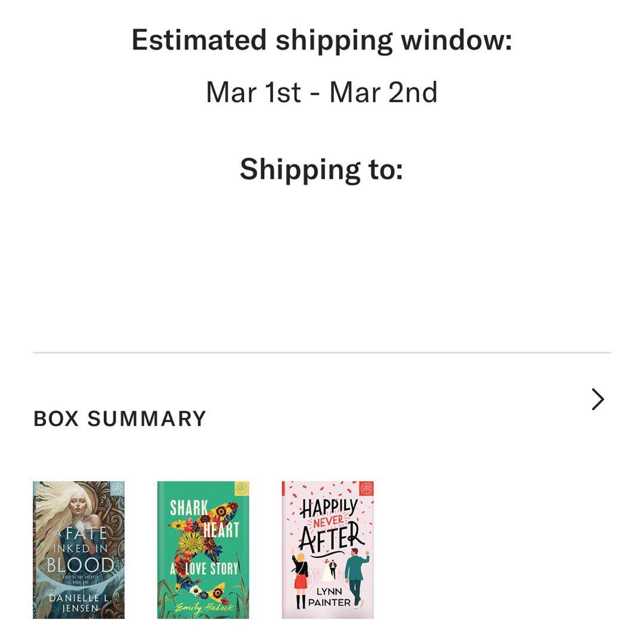Tap Lynn Painter author name on cover
The width and height of the screenshot is (644, 644).
pos(330,597)
